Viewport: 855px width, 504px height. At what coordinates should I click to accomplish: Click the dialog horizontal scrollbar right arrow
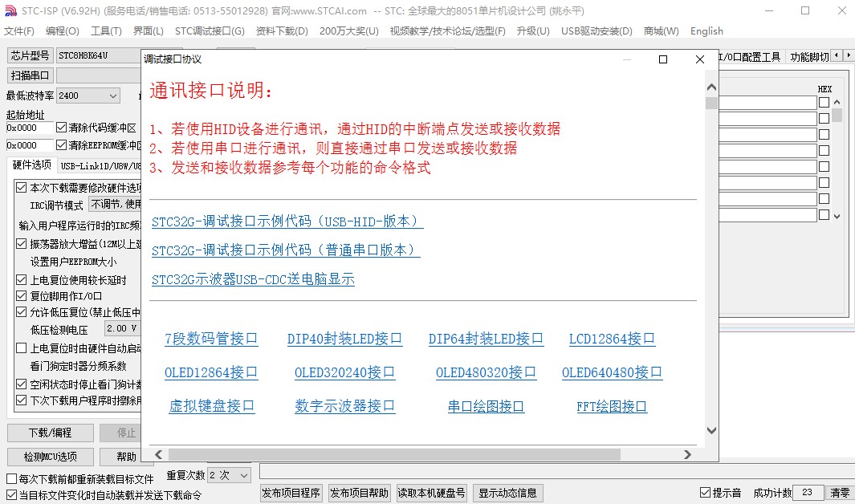coord(687,454)
